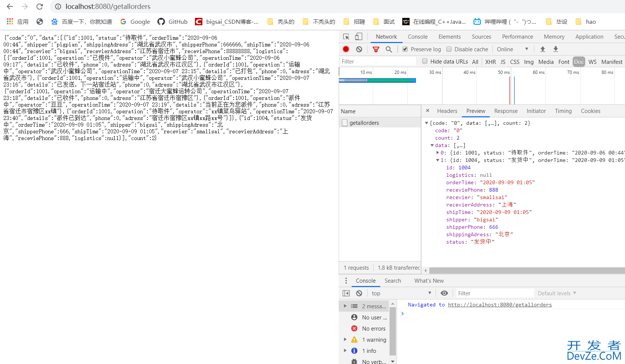Image resolution: width=625 pixels, height=364 pixels.
Task: Open the Timing tab of the request
Action: [x=563, y=111]
